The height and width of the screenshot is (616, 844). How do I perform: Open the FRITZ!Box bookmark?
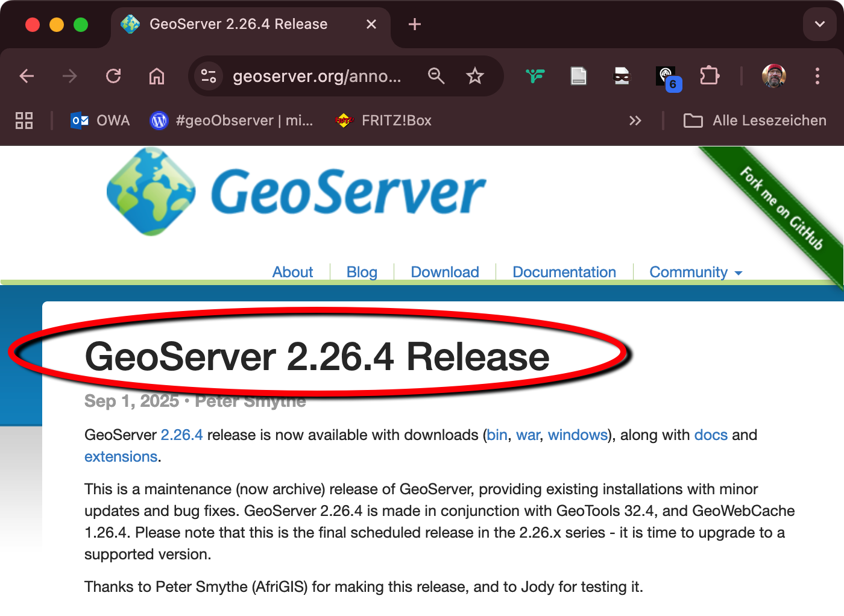(x=383, y=121)
